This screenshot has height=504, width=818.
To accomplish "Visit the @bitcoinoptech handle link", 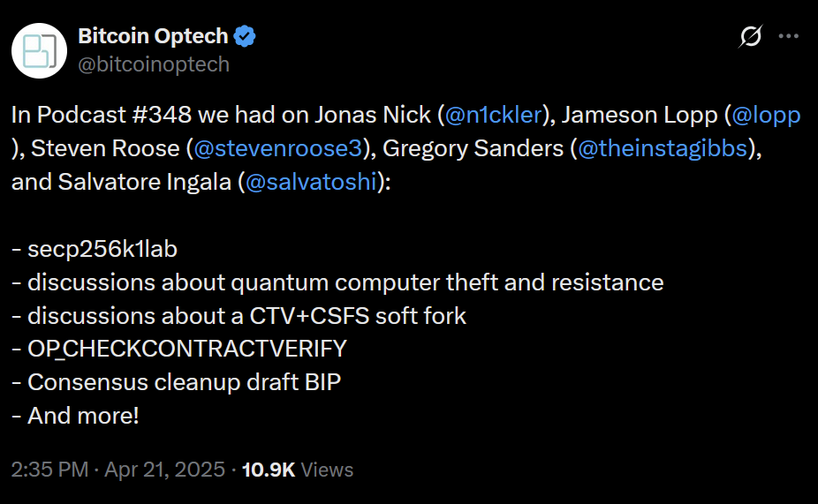I will click(154, 64).
